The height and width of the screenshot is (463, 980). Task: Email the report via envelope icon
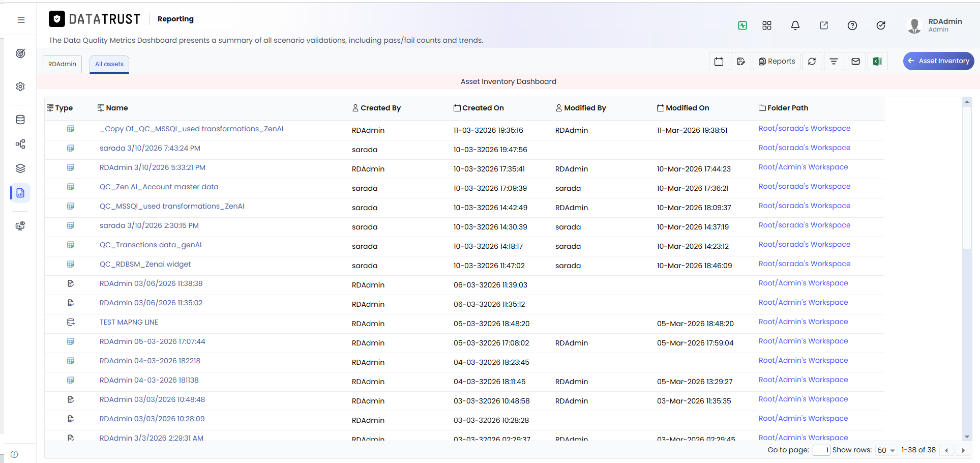[x=856, y=61]
